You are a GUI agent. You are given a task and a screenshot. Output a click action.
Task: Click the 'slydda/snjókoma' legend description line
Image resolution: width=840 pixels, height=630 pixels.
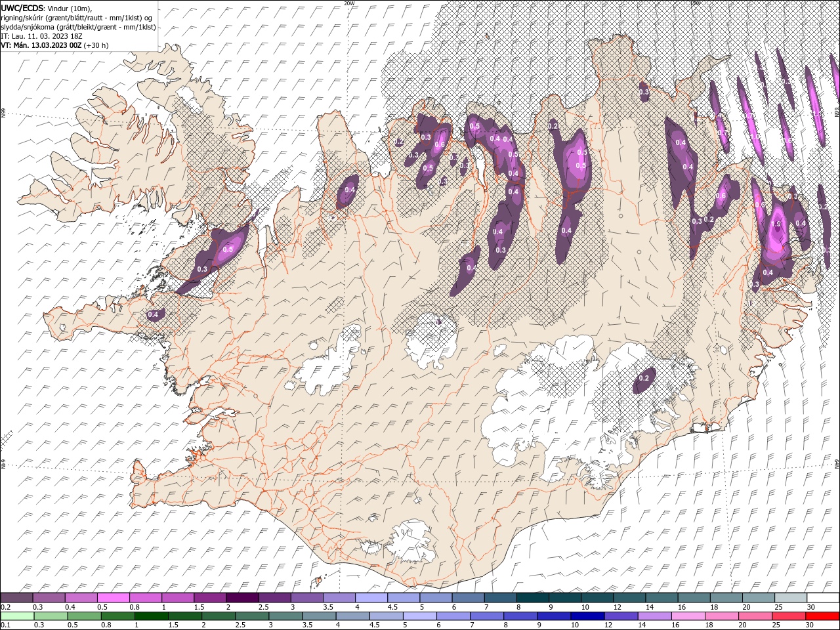point(78,27)
